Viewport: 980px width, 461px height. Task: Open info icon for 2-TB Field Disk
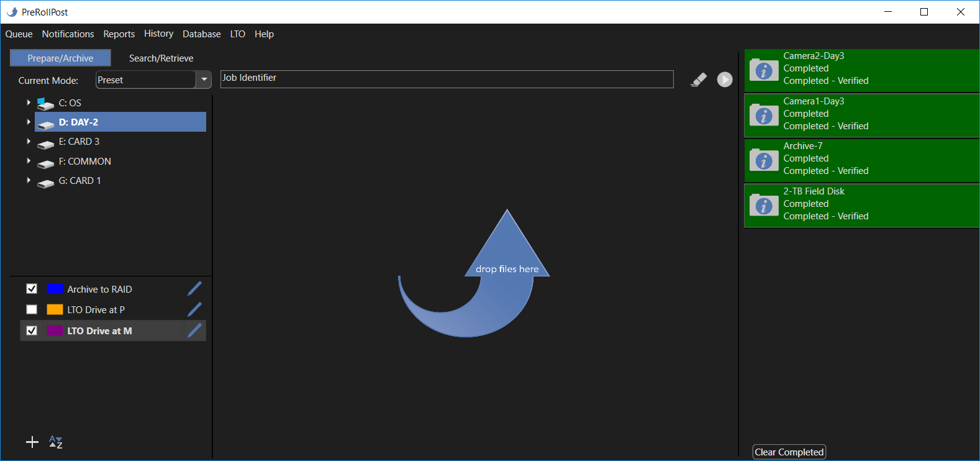[x=764, y=205]
